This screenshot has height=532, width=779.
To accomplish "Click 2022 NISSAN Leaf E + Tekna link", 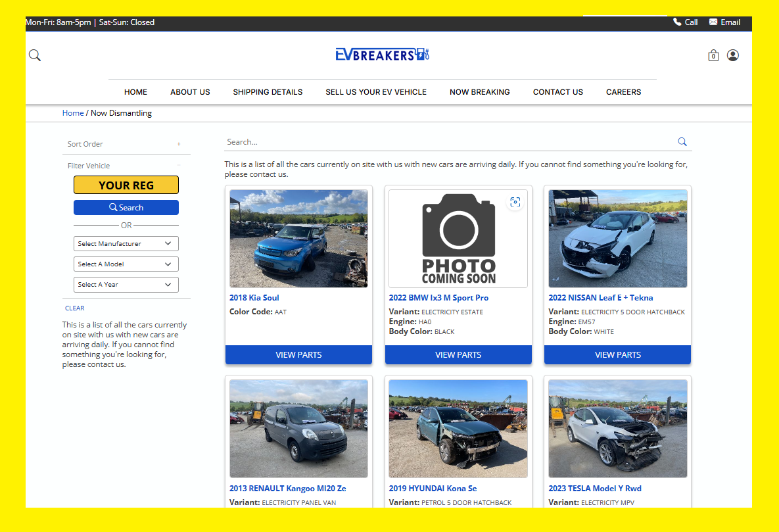I will [601, 298].
